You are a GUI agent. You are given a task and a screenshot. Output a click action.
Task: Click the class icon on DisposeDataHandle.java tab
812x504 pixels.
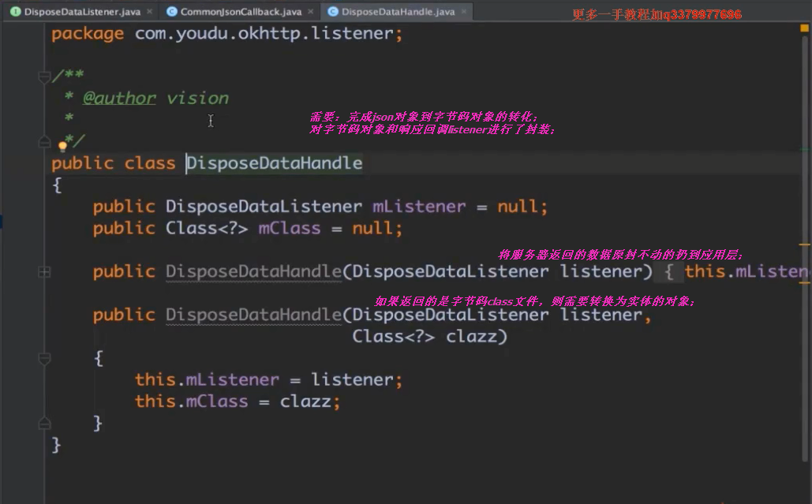click(x=333, y=12)
